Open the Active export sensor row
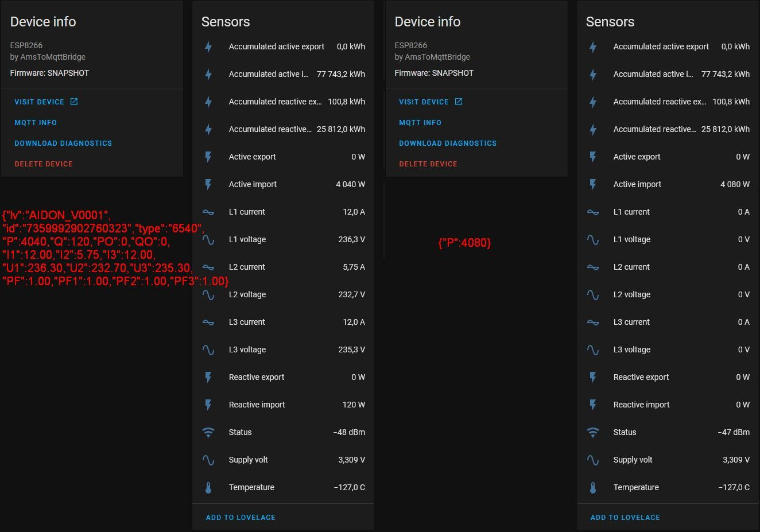 (284, 157)
